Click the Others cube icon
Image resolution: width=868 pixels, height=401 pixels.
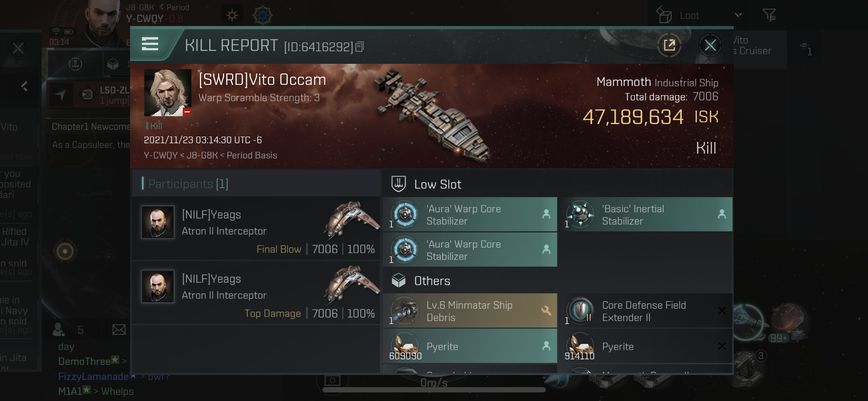[398, 281]
